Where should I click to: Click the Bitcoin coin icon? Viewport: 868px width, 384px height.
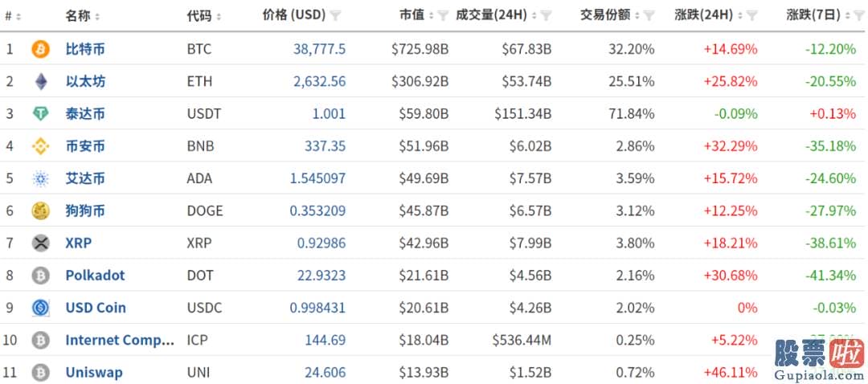[x=40, y=49]
